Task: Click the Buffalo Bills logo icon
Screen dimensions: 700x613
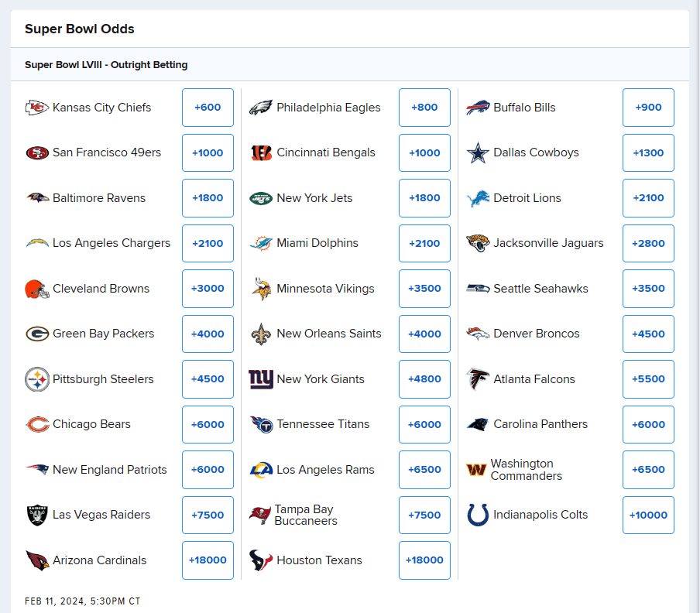Action: pyautogui.click(x=478, y=108)
